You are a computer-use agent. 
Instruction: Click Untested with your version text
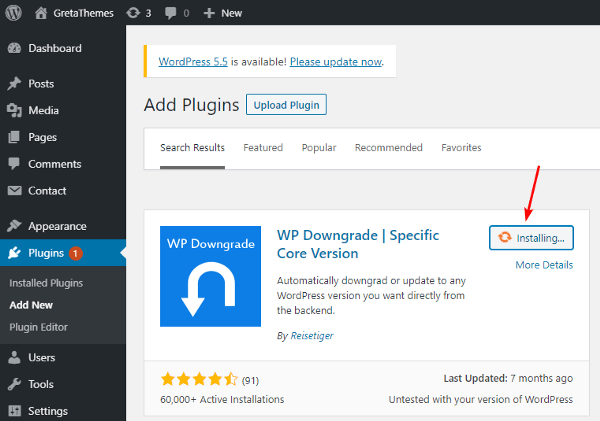click(481, 400)
